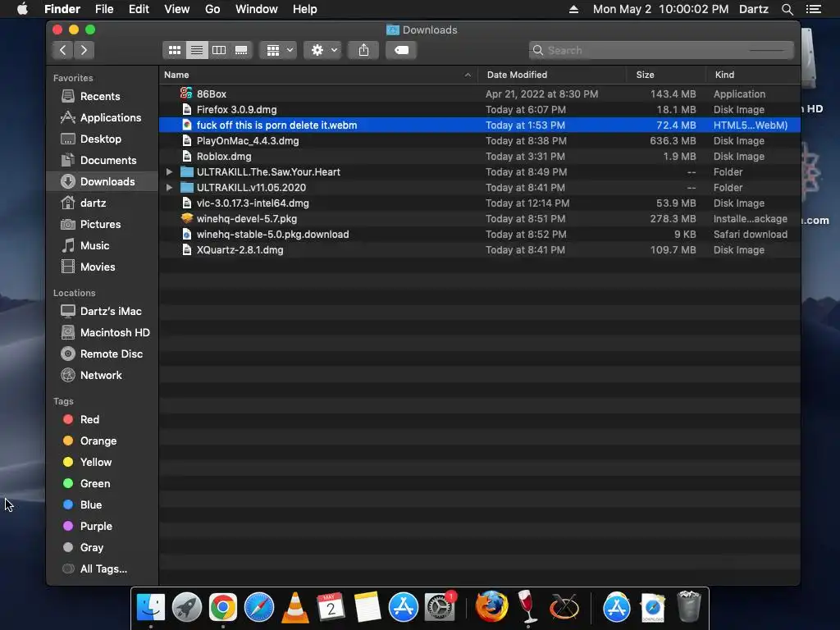Open the group-by arrangement dropdown

pos(279,50)
